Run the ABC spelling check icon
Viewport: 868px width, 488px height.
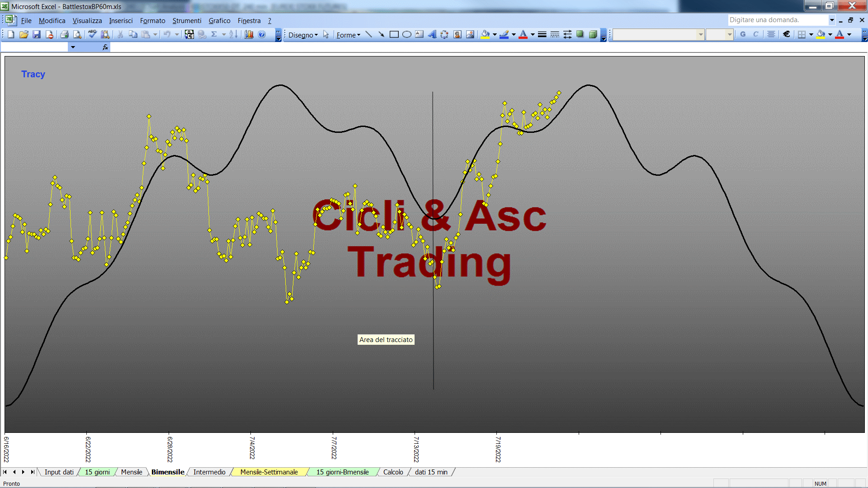tap(92, 34)
